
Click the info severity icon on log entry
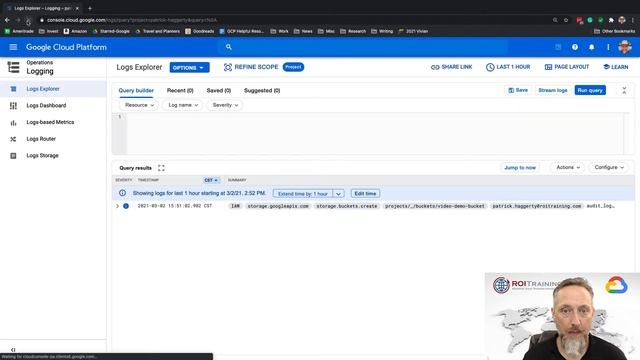(x=126, y=206)
